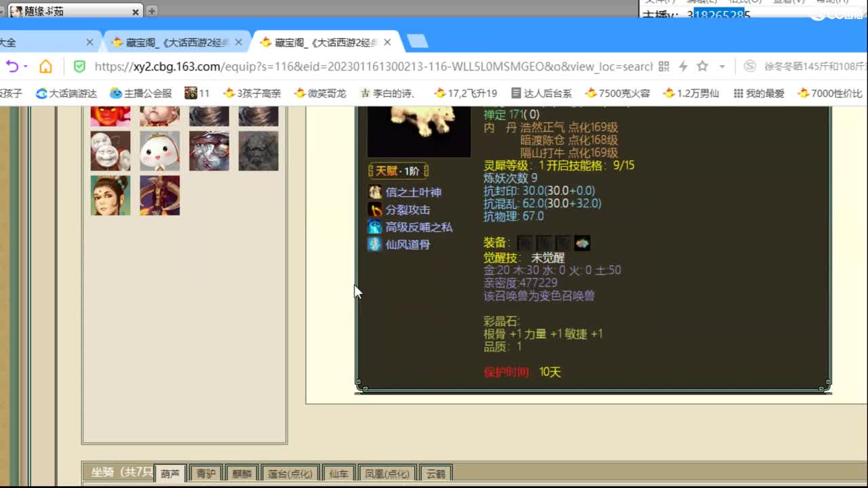868x488 pixels.
Task: Open the 17,2飞升19 bookmark
Action: pyautogui.click(x=466, y=93)
